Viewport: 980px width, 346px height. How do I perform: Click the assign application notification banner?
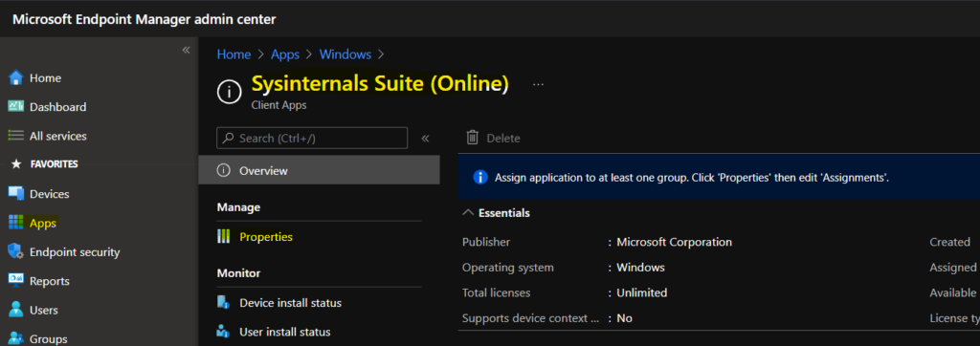(719, 178)
